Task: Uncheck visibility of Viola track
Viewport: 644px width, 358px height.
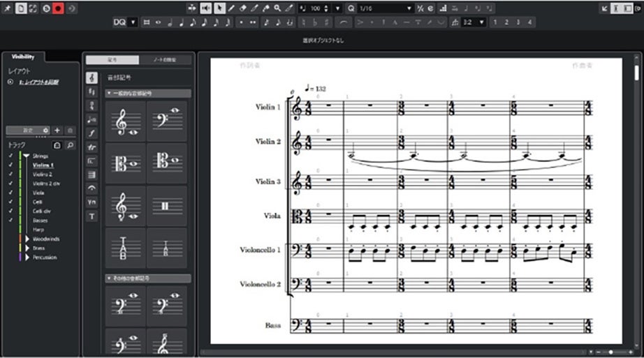Action: (x=10, y=192)
